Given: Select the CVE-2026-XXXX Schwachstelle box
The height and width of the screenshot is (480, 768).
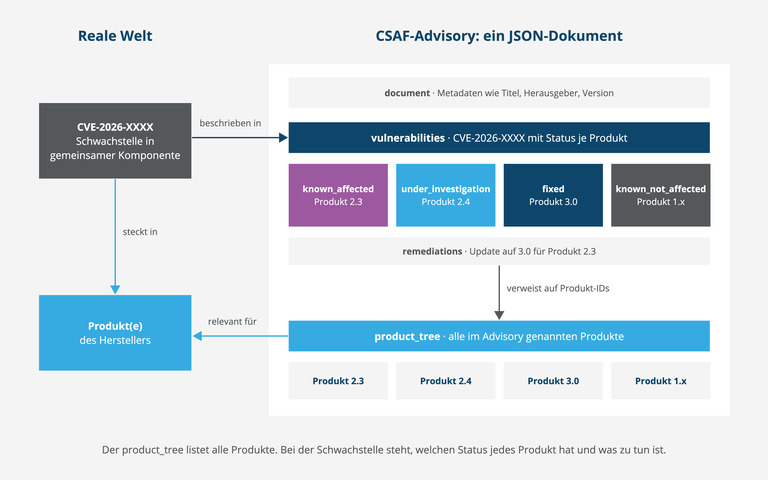Looking at the screenshot, I should (x=115, y=141).
